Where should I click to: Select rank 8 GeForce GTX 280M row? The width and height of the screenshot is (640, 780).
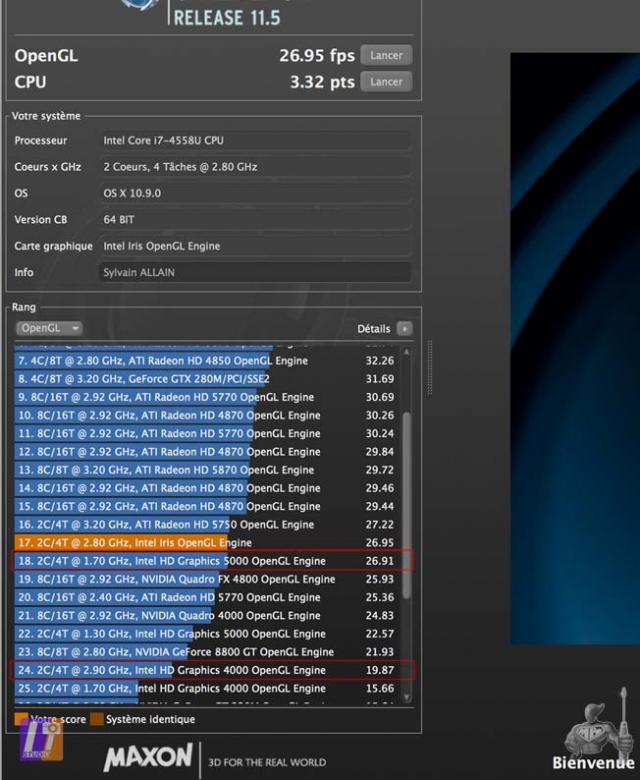[206, 379]
